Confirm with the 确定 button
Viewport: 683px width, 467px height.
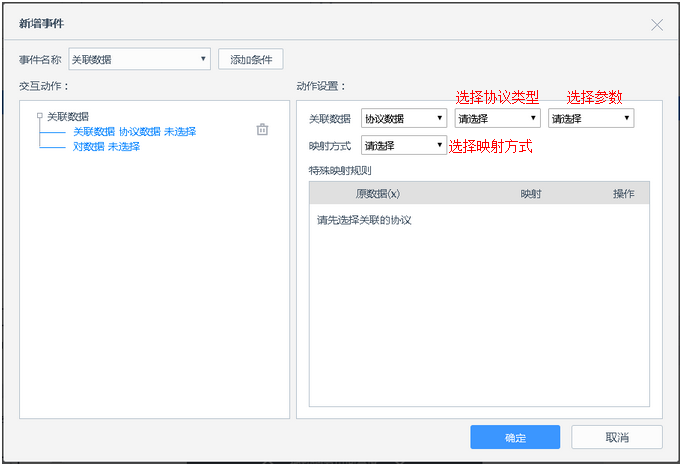coord(515,437)
